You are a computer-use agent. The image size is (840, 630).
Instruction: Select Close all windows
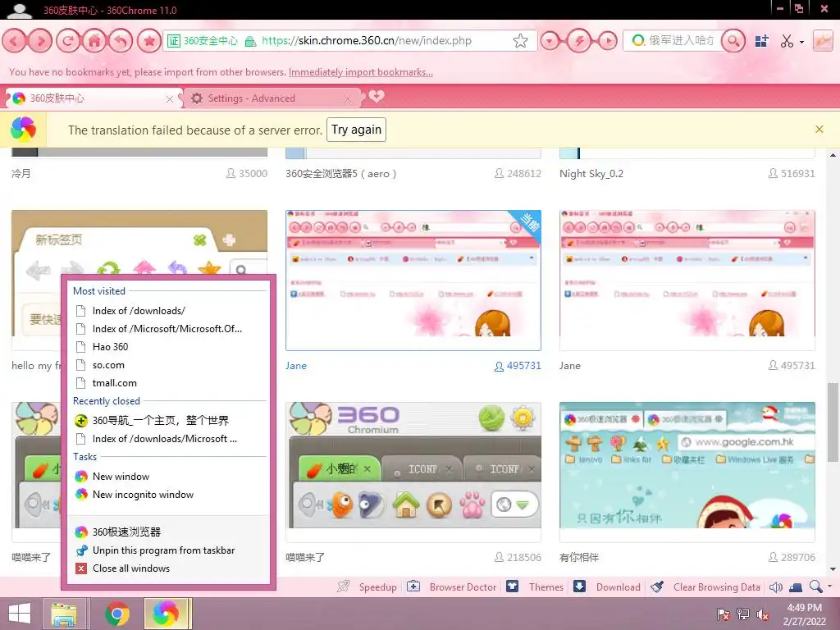click(x=168, y=568)
